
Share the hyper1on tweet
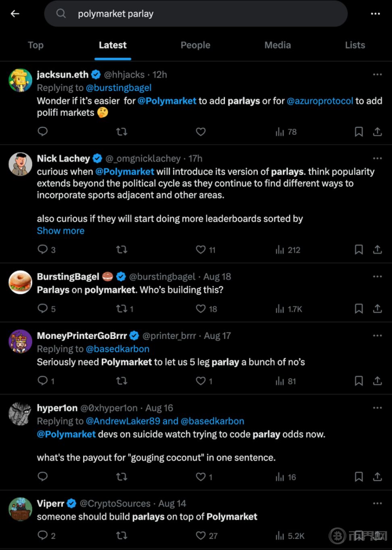click(x=377, y=477)
